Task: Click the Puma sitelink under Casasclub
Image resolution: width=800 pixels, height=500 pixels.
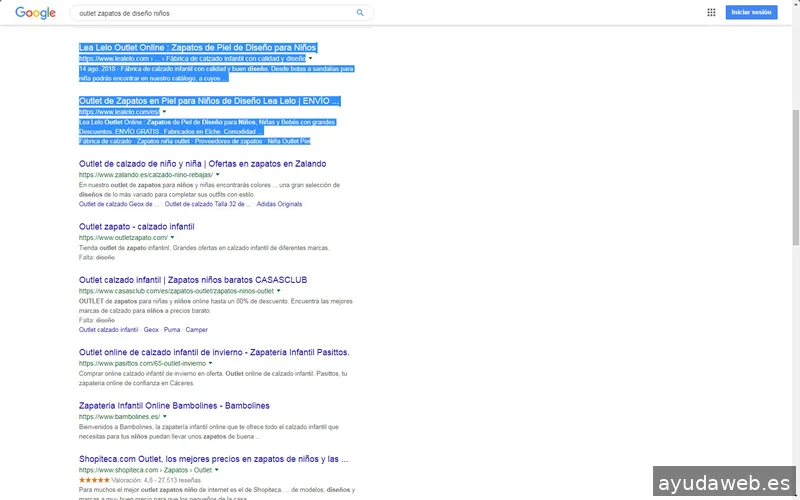Action: pos(172,329)
